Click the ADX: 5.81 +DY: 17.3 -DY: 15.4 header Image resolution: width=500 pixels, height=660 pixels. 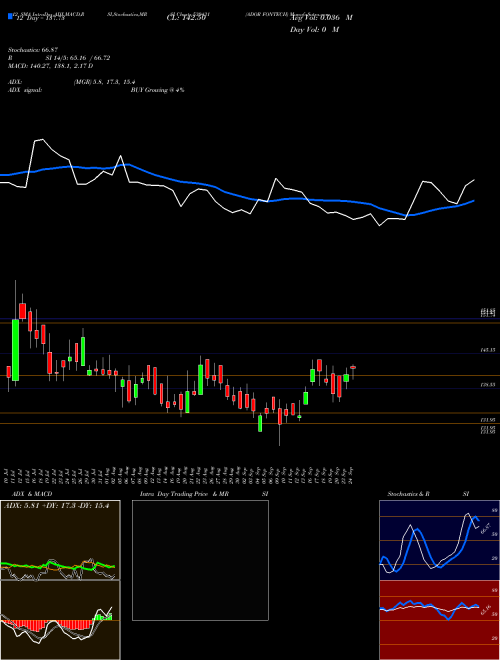[x=56, y=506]
